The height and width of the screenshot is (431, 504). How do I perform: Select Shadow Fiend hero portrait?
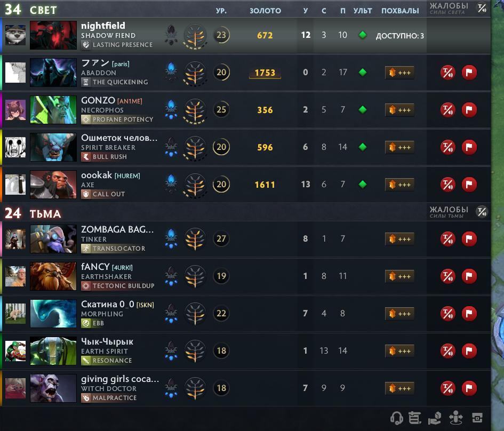pos(53,35)
